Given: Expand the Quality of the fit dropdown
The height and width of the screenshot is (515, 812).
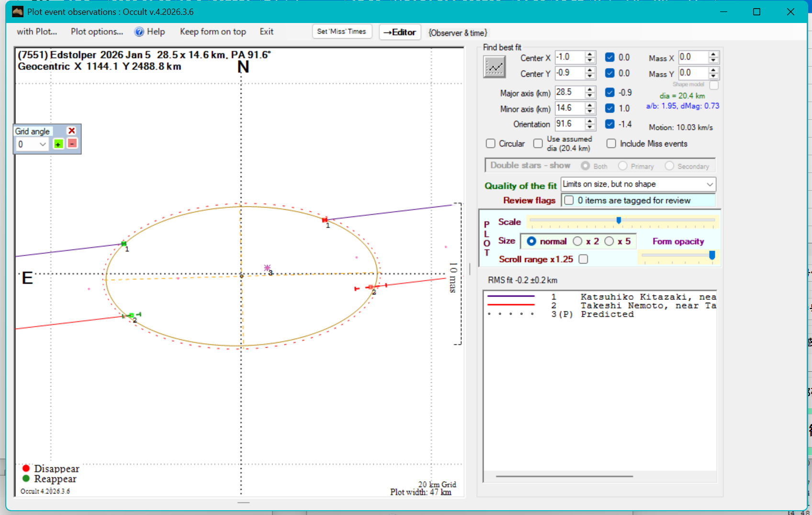Looking at the screenshot, I should pyautogui.click(x=710, y=184).
